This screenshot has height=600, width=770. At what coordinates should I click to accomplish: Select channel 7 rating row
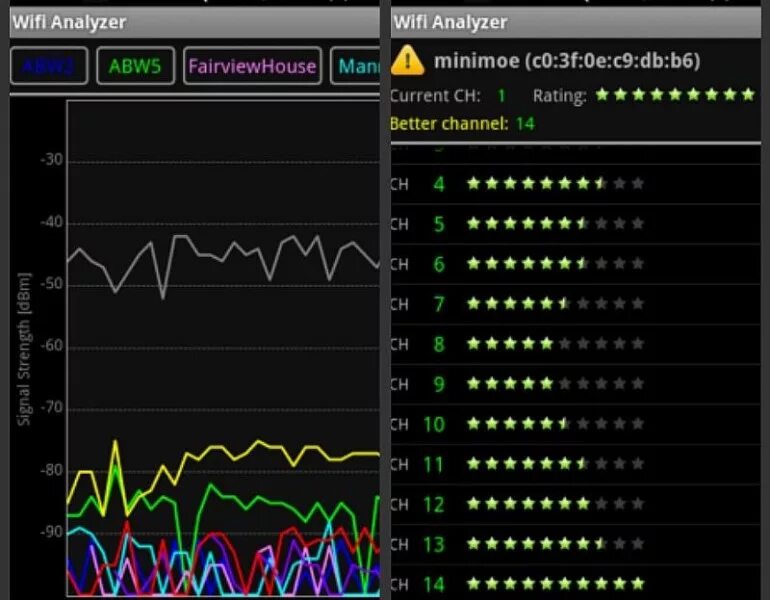[x=576, y=304]
